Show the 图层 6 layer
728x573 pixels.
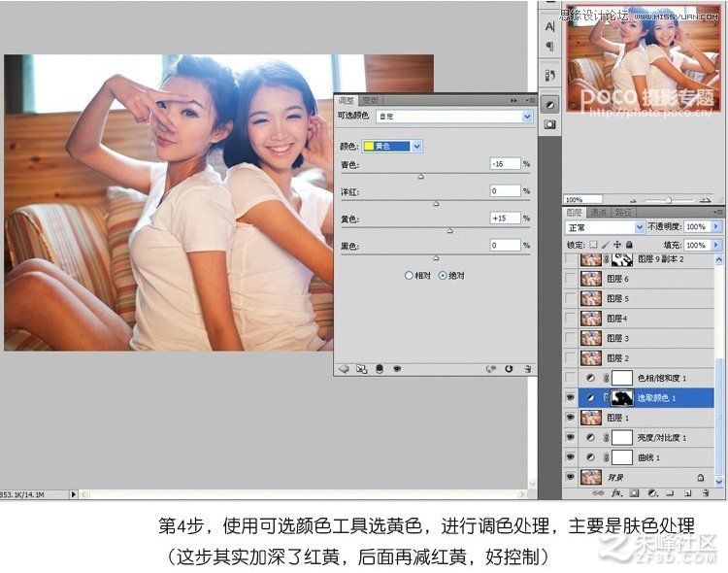[x=571, y=279]
